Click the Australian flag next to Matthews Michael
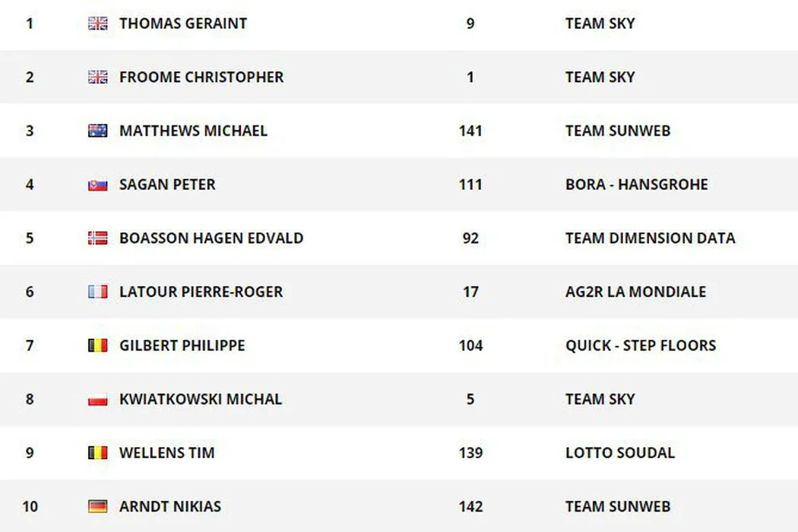 (x=97, y=131)
